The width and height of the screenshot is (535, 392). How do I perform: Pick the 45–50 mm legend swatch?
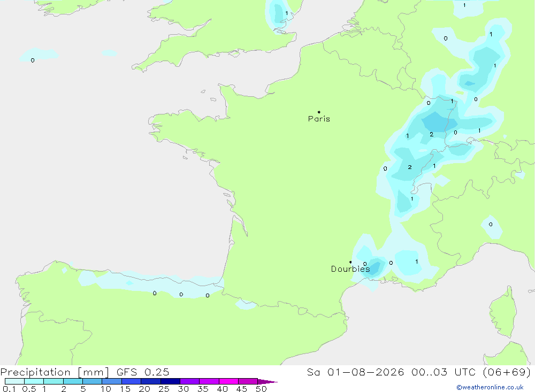point(248,381)
